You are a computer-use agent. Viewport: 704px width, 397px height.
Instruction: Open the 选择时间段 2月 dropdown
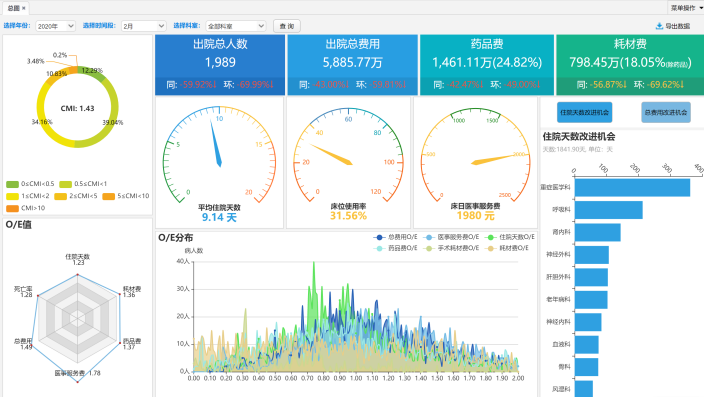tap(144, 26)
